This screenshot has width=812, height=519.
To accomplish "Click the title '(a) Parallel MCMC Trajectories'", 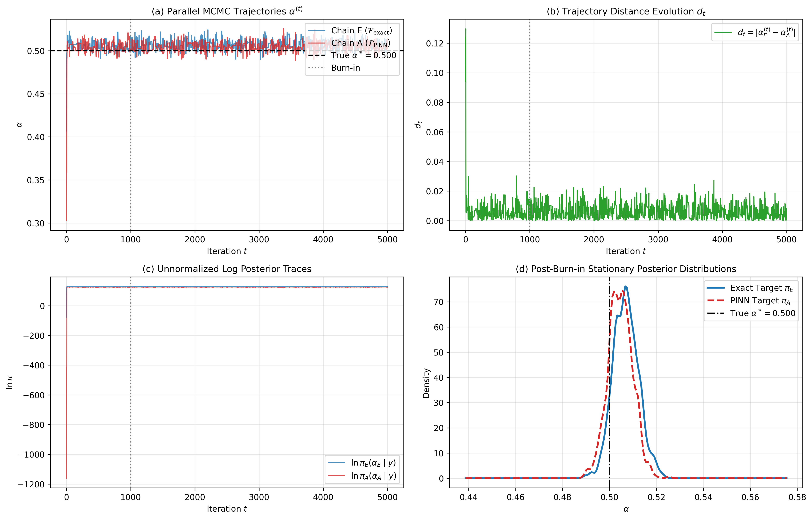I will [227, 11].
